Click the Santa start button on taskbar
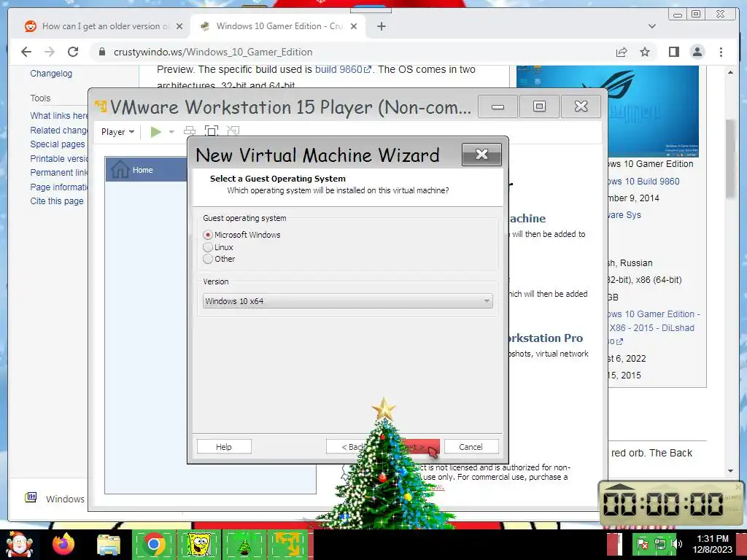Screen dimensions: 747x560 pyautogui.click(x=19, y=544)
